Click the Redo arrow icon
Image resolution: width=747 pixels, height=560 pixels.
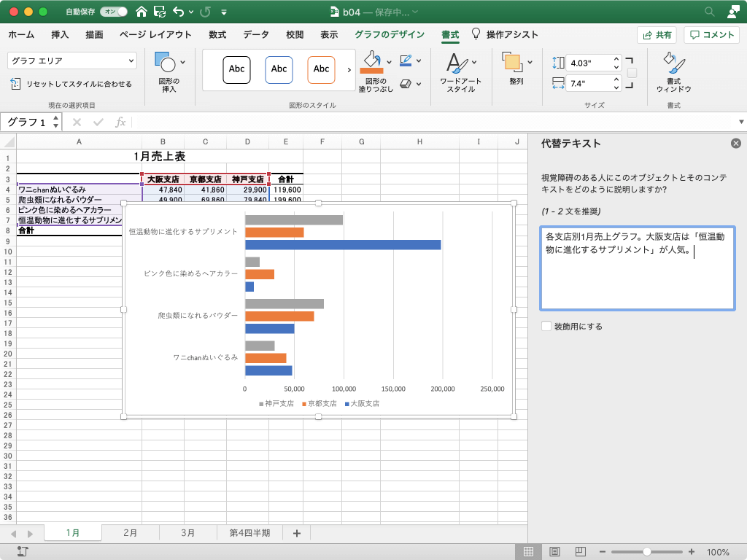[205, 12]
